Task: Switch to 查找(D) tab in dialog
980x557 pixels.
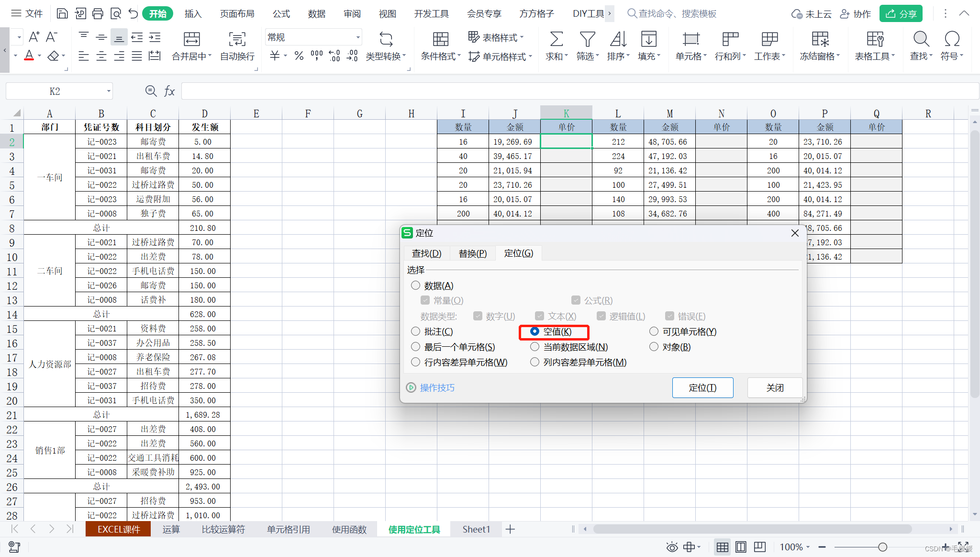Action: [x=427, y=253]
